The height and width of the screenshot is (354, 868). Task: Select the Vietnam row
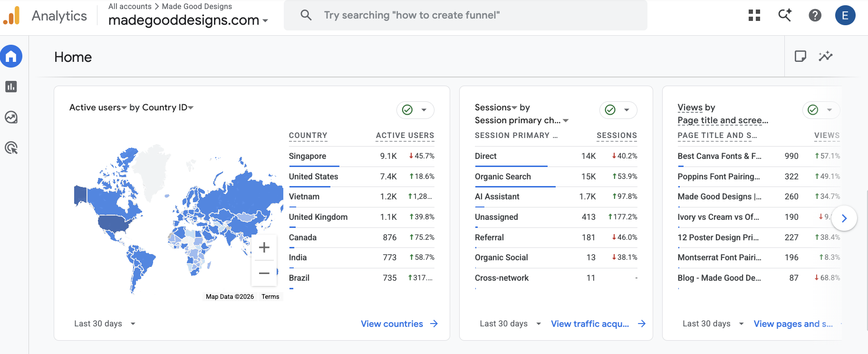point(362,197)
